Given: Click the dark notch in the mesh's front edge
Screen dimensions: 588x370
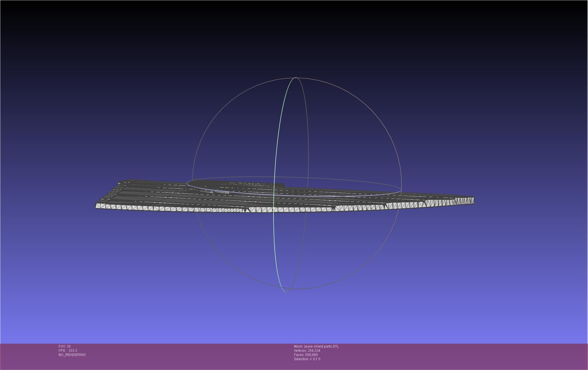Looking at the screenshot, I should point(247,209).
